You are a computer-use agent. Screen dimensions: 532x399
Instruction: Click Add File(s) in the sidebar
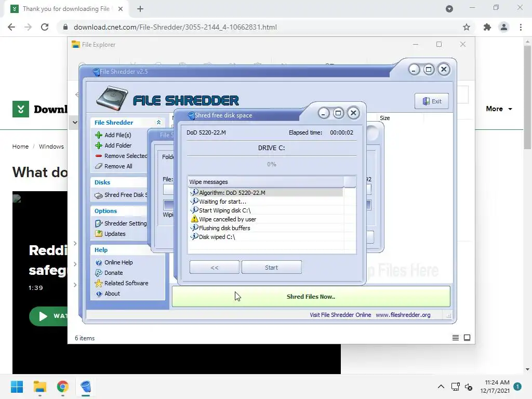tap(117, 135)
